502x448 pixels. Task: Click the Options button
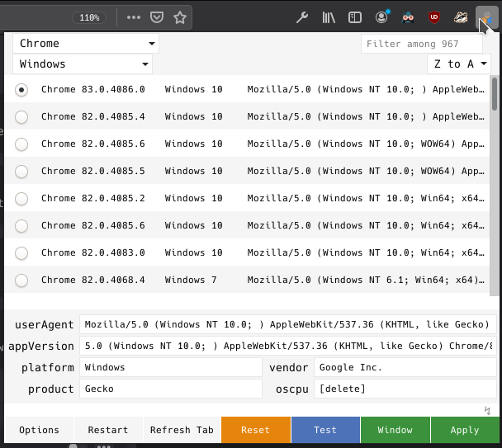pos(39,430)
